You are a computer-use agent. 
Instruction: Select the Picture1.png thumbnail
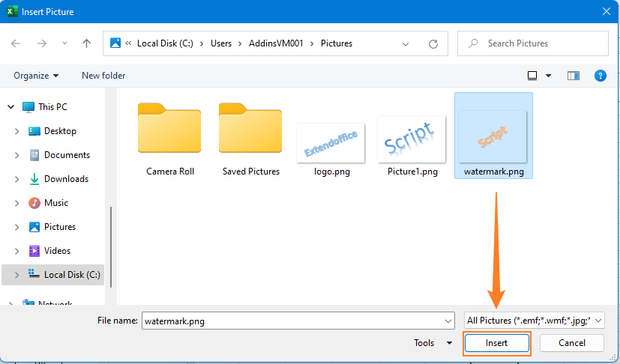(x=412, y=139)
